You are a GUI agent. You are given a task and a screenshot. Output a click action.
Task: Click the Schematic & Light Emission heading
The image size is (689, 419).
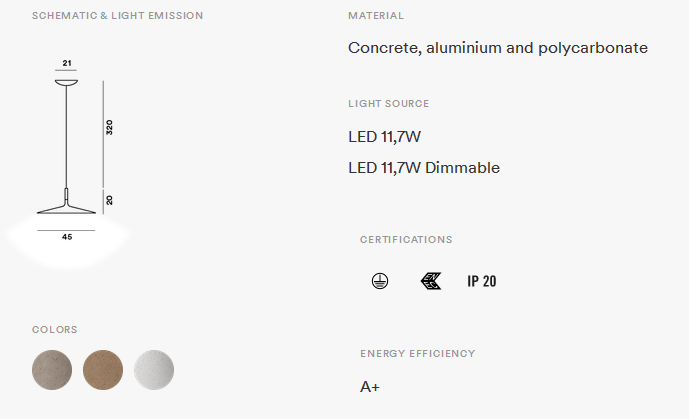(117, 16)
